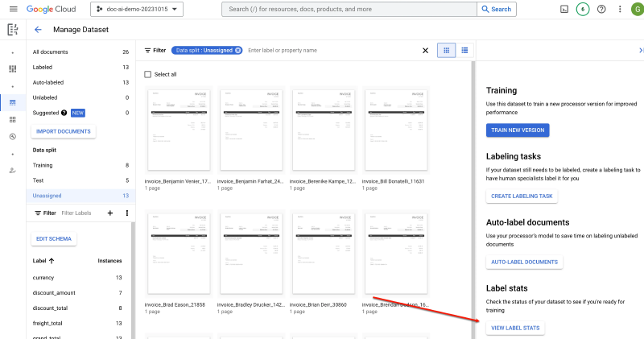Focus the resource search field
This screenshot has width=644, height=339.
pos(349,9)
